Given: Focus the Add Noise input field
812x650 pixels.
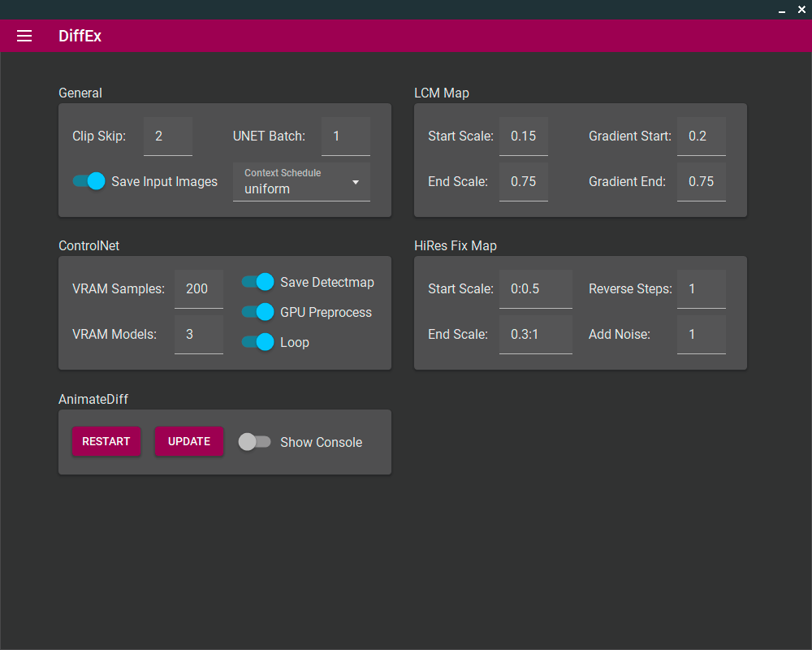Looking at the screenshot, I should click(x=701, y=335).
